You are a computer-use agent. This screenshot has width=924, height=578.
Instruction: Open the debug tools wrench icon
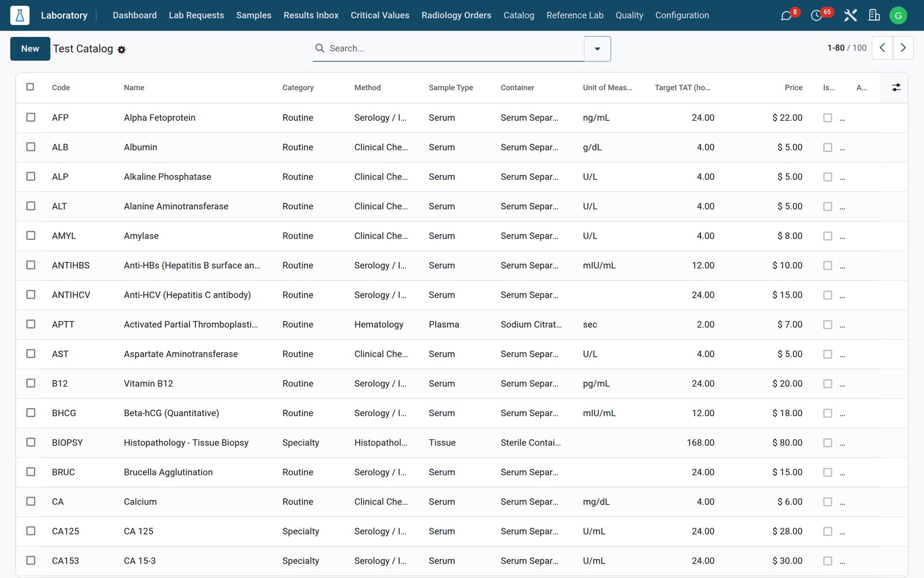click(x=850, y=16)
